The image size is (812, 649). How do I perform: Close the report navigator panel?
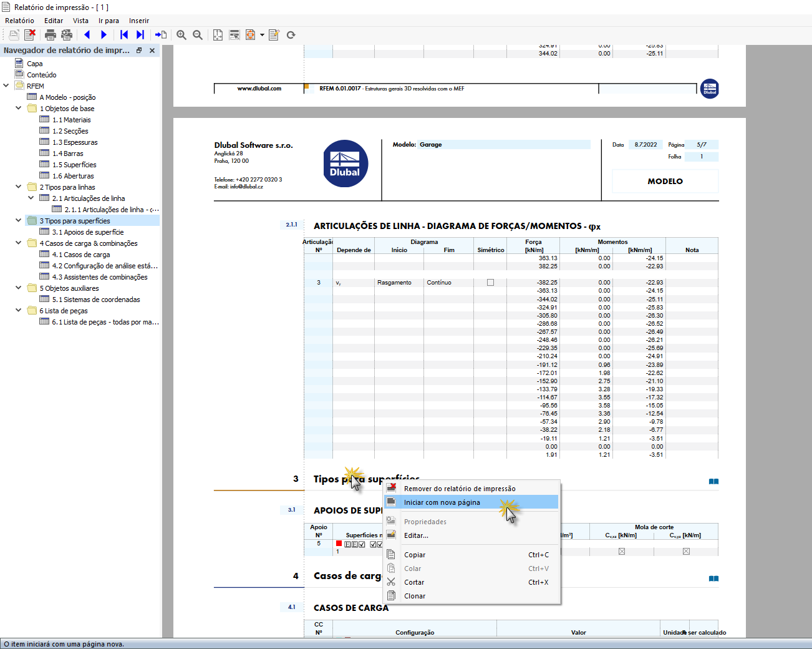[x=152, y=51]
